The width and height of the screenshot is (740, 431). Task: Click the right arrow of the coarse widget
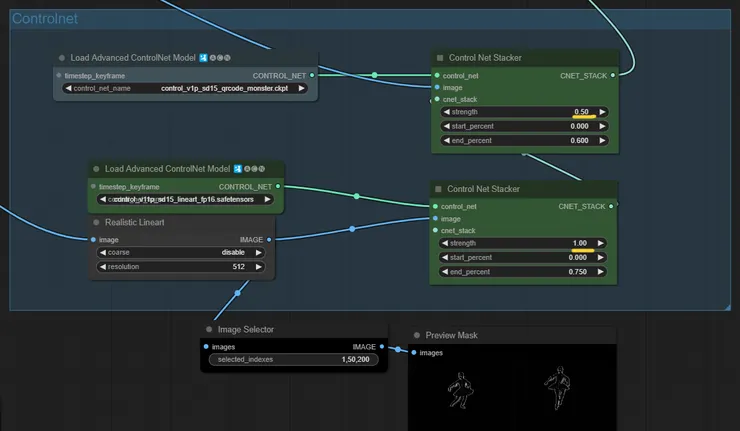(259, 253)
